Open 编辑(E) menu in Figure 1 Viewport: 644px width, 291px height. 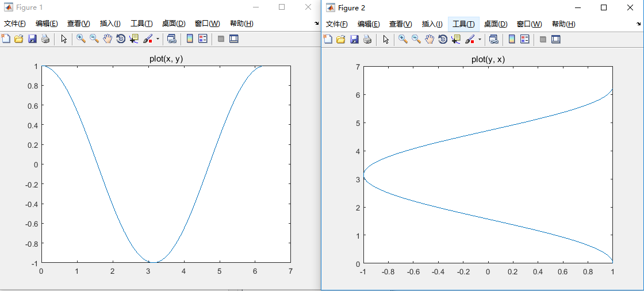47,24
